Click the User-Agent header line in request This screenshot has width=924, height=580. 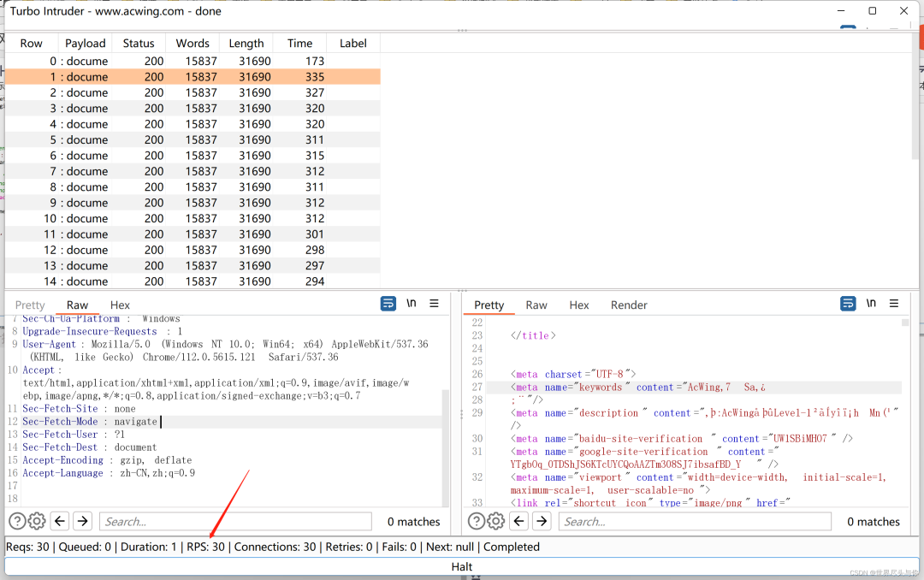224,350
